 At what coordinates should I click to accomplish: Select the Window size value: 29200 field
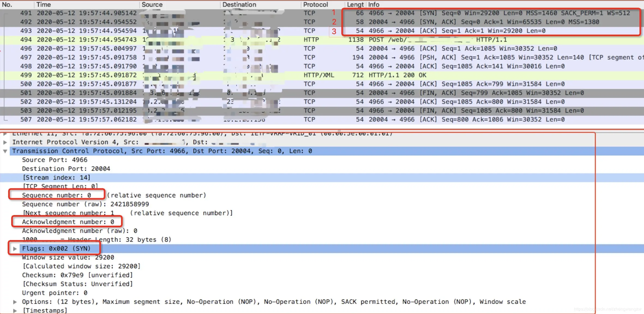68,258
